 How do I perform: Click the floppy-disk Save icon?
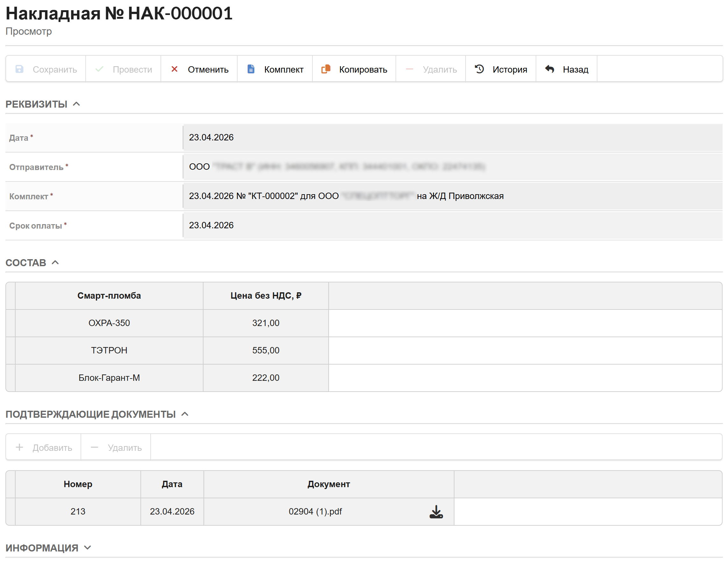[x=19, y=69]
